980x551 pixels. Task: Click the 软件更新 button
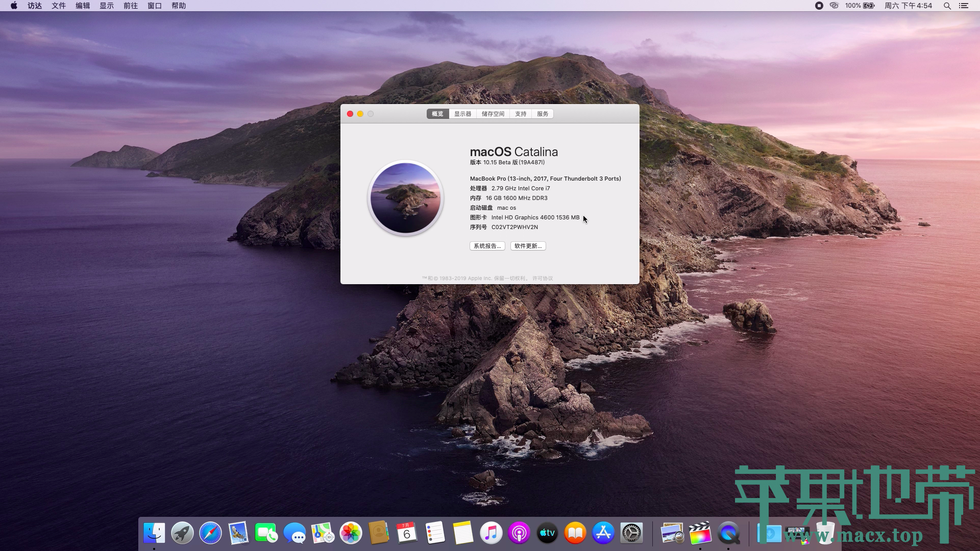click(528, 246)
